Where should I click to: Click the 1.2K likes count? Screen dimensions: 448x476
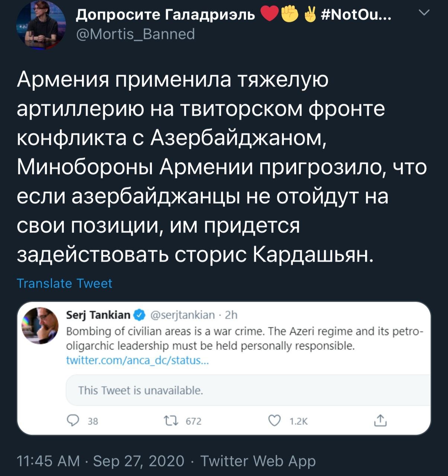click(x=298, y=421)
